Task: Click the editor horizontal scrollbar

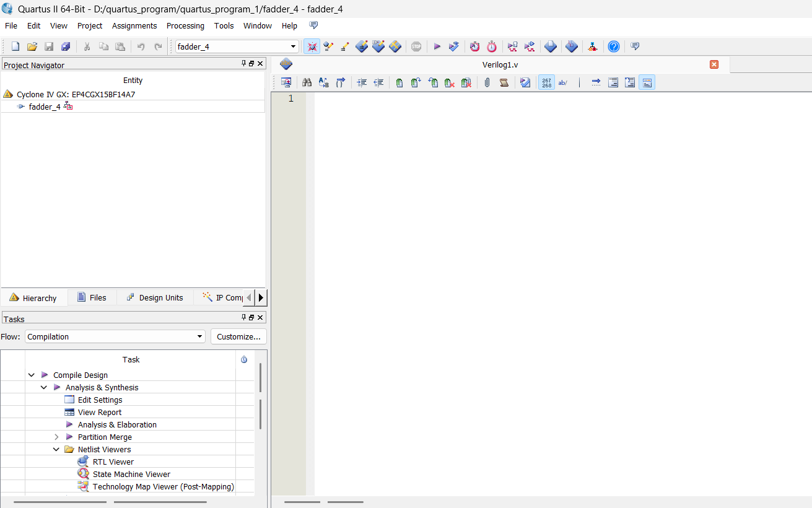Action: click(x=323, y=502)
